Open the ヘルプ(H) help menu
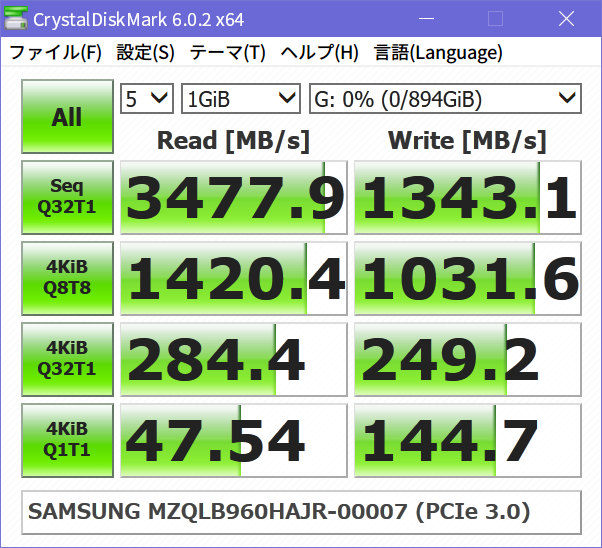Image resolution: width=602 pixels, height=548 pixels. pyautogui.click(x=320, y=53)
